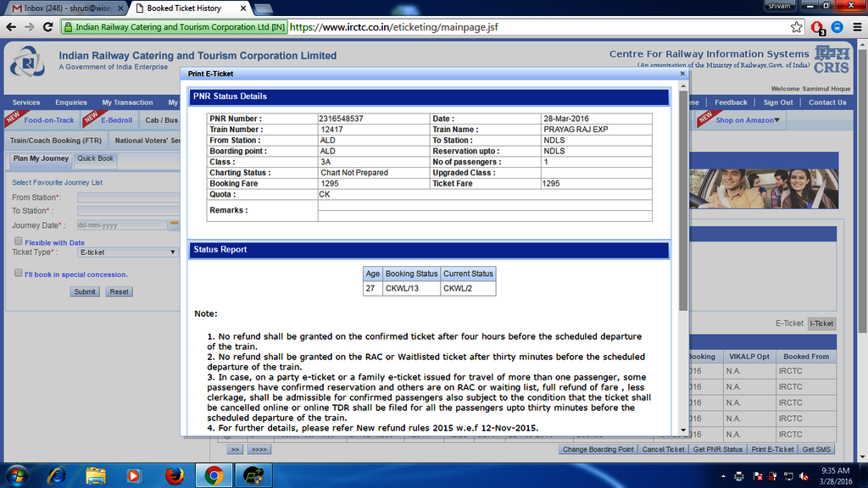Screen dimensions: 868x488
Task: Open the Windows Start menu
Action: [17, 476]
